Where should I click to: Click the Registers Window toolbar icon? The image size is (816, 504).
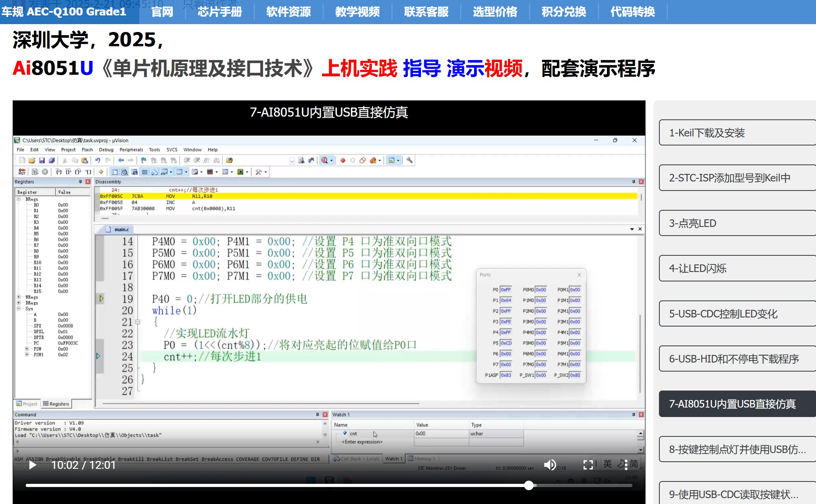point(145,172)
